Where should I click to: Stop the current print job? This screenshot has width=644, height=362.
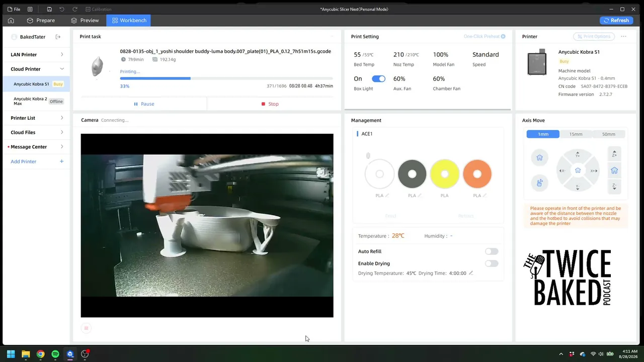click(x=270, y=104)
